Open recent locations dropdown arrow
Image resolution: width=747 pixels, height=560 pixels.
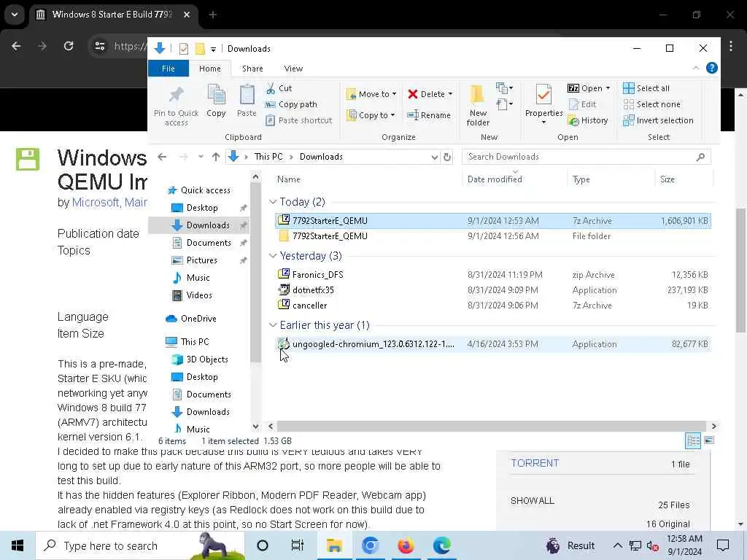pyautogui.click(x=201, y=157)
